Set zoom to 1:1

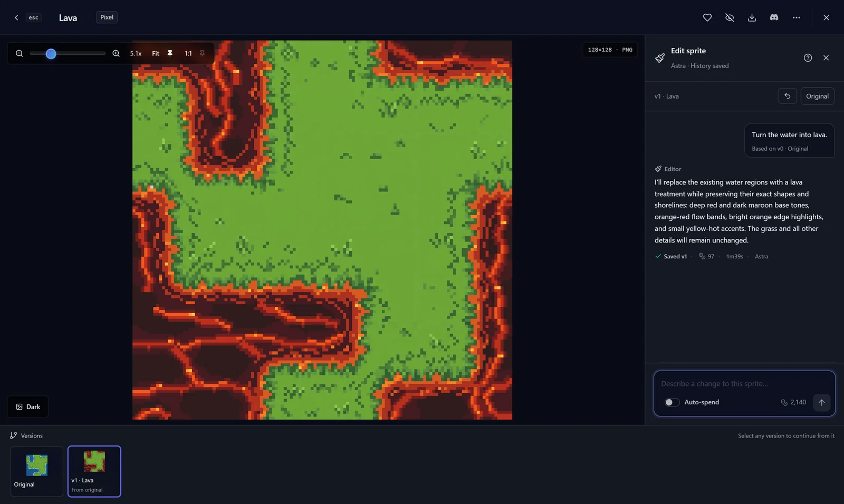[188, 53]
